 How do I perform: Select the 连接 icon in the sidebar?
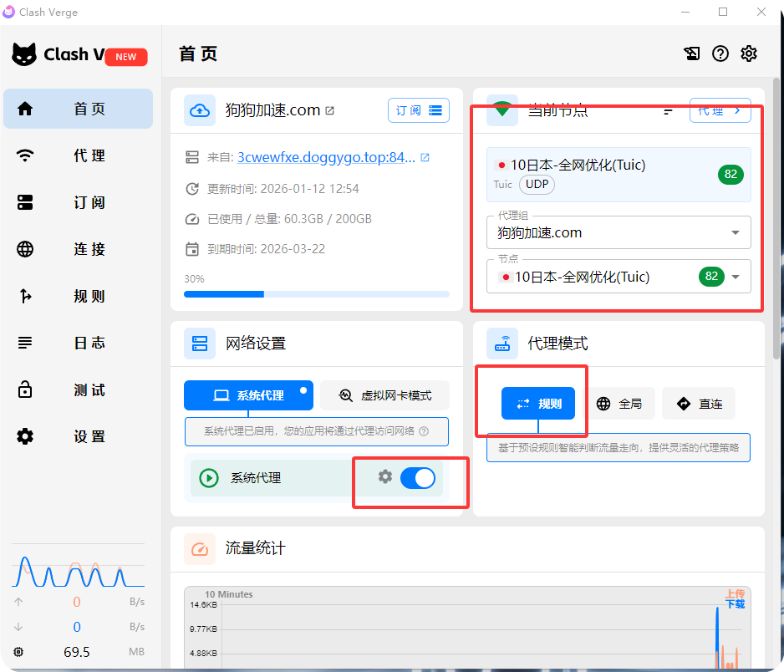pyautogui.click(x=25, y=249)
